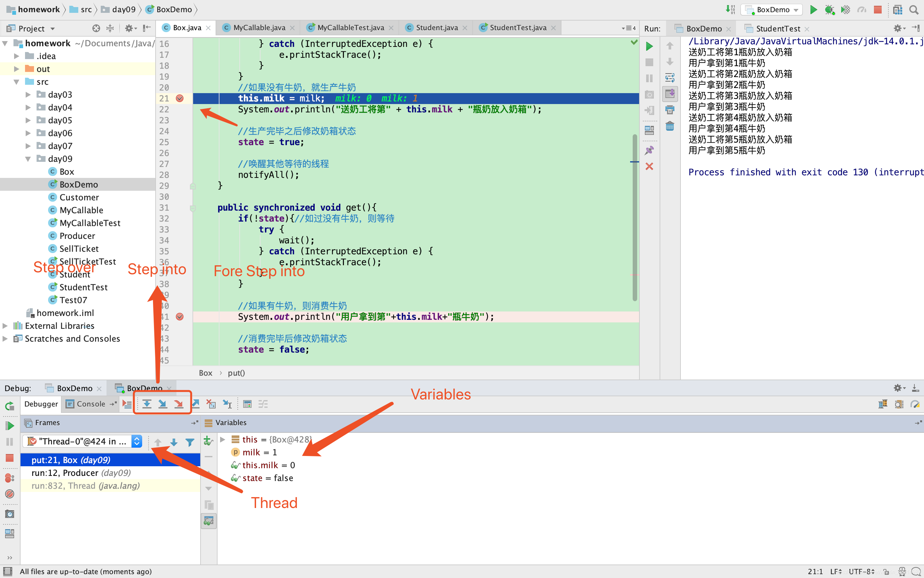Click the Drop Frame icon

pyautogui.click(x=211, y=404)
